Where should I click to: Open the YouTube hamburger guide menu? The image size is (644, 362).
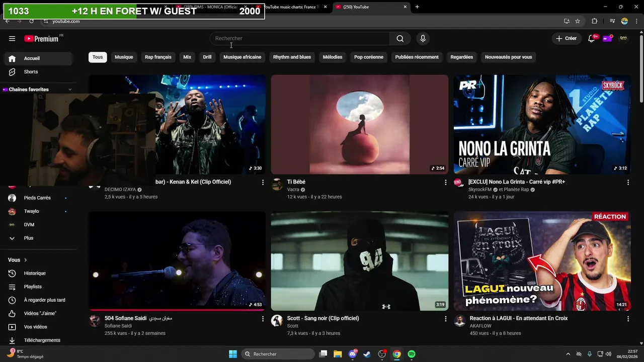click(x=12, y=38)
